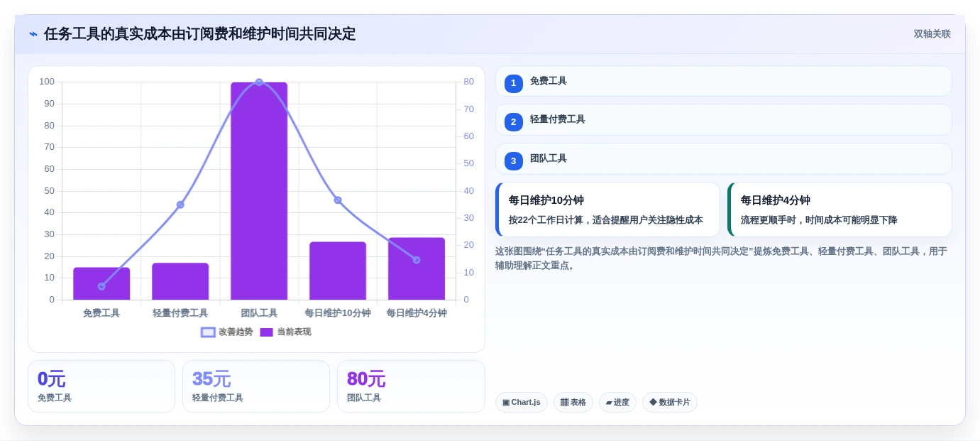
Task: Click the trend line point above 轻量付费工具
Action: 180,205
